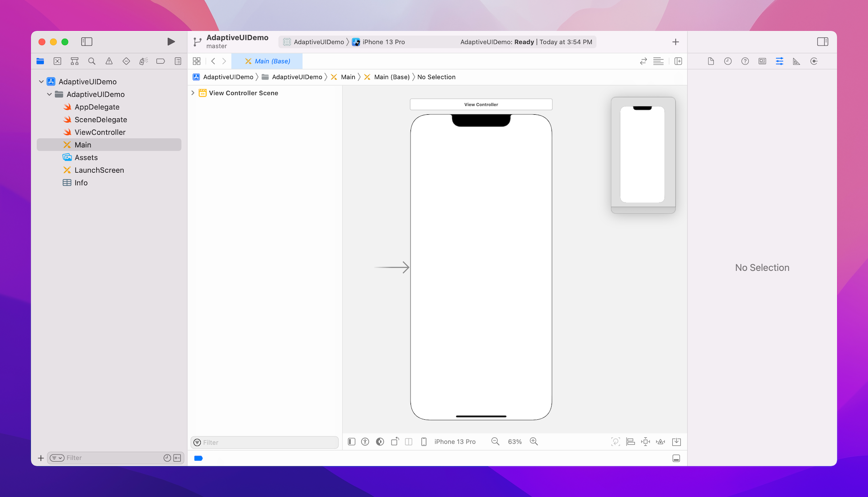The width and height of the screenshot is (868, 497).
Task: Open the Issue navigator warning icon
Action: [x=109, y=61]
